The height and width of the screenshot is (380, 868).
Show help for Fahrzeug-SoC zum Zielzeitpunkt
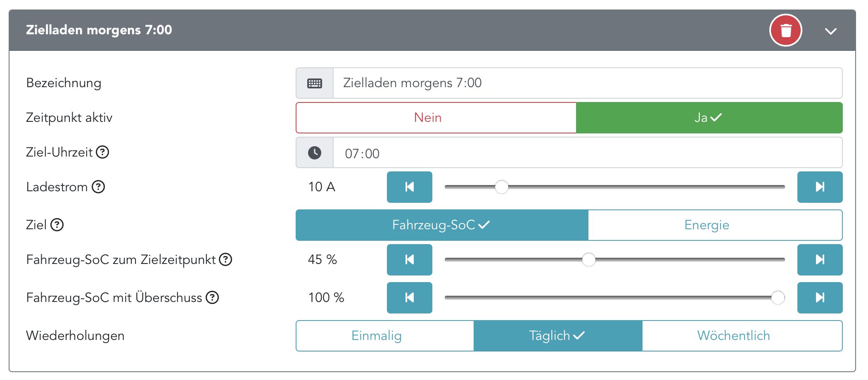225,260
